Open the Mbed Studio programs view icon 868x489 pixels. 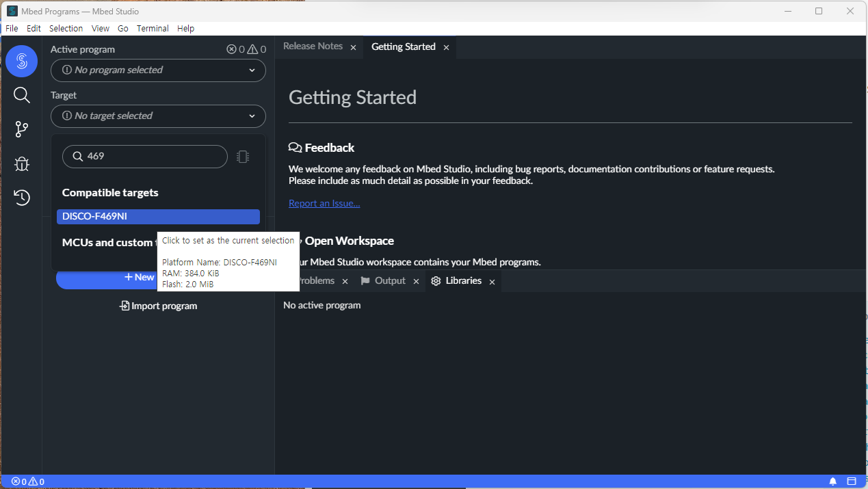click(21, 62)
